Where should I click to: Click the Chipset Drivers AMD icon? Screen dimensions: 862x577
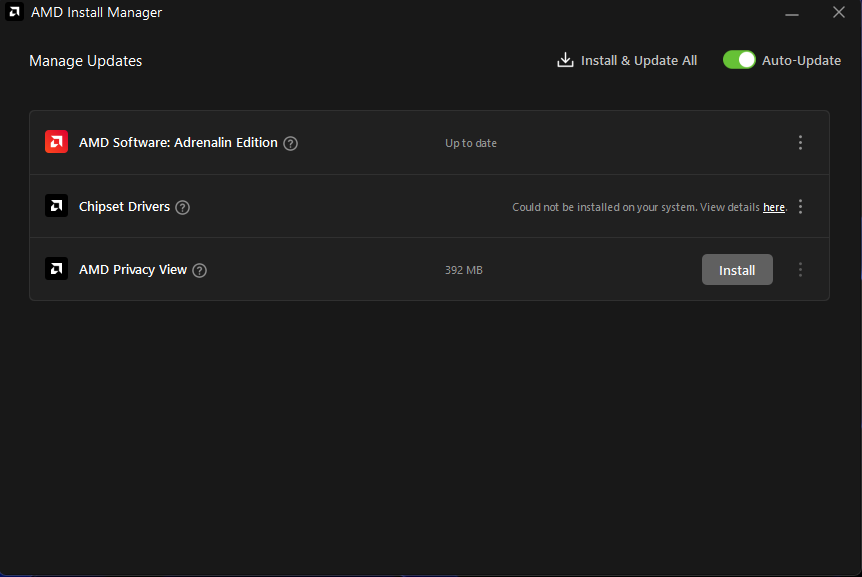click(x=56, y=206)
